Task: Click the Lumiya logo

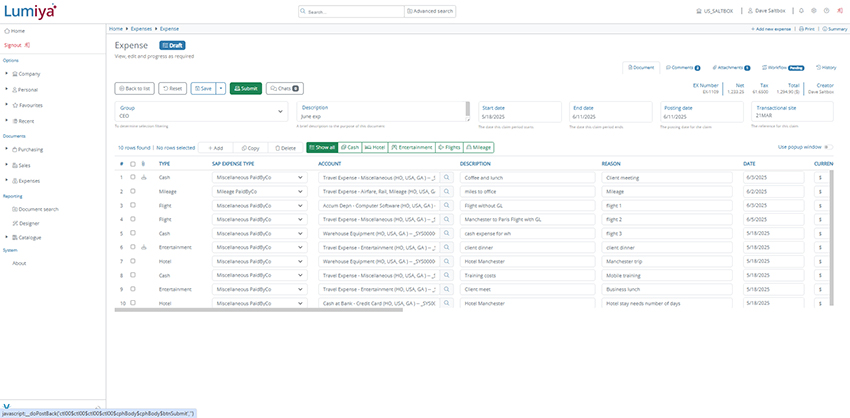Action: point(29,10)
